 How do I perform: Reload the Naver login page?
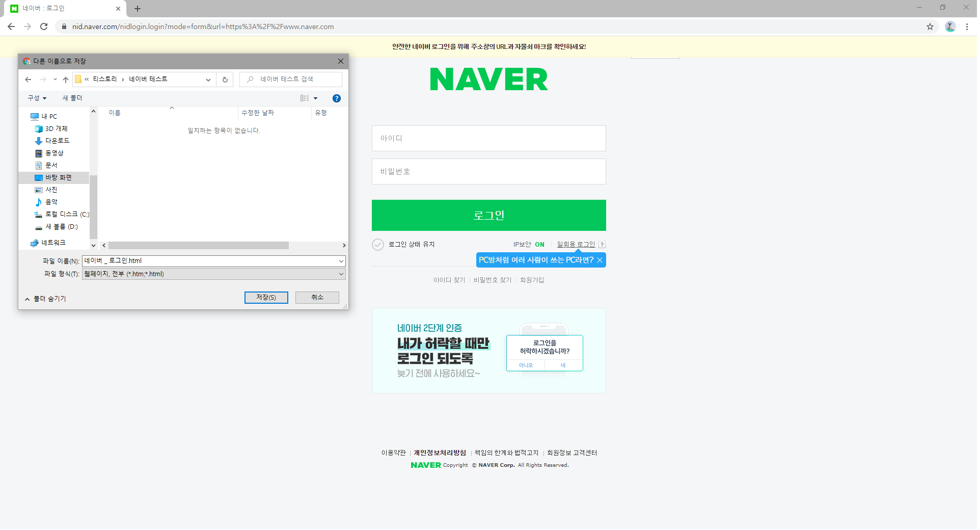[44, 26]
